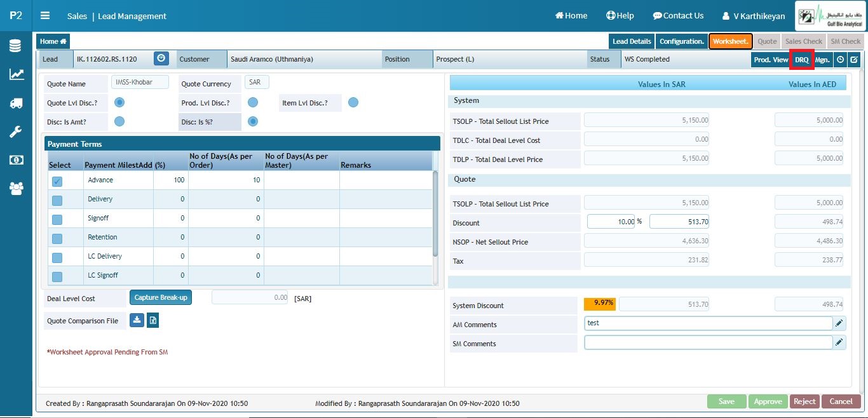This screenshot has height=418, width=868.
Task: Select the Disc: Is %? radio button
Action: coord(253,121)
